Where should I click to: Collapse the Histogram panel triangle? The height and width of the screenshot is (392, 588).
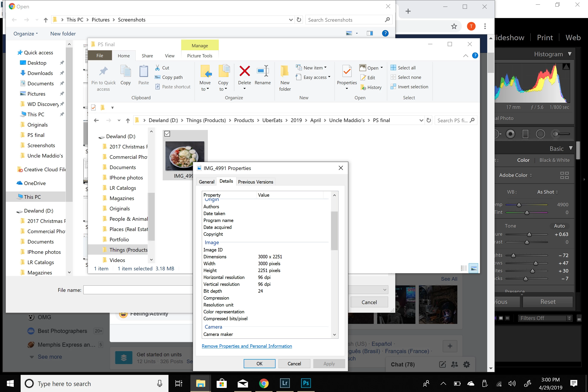pyautogui.click(x=570, y=54)
